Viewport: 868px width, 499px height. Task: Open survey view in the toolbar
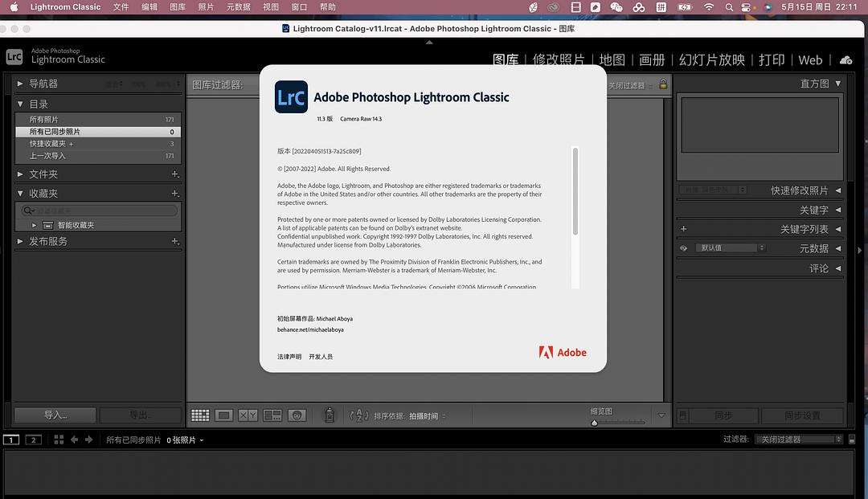click(272, 415)
